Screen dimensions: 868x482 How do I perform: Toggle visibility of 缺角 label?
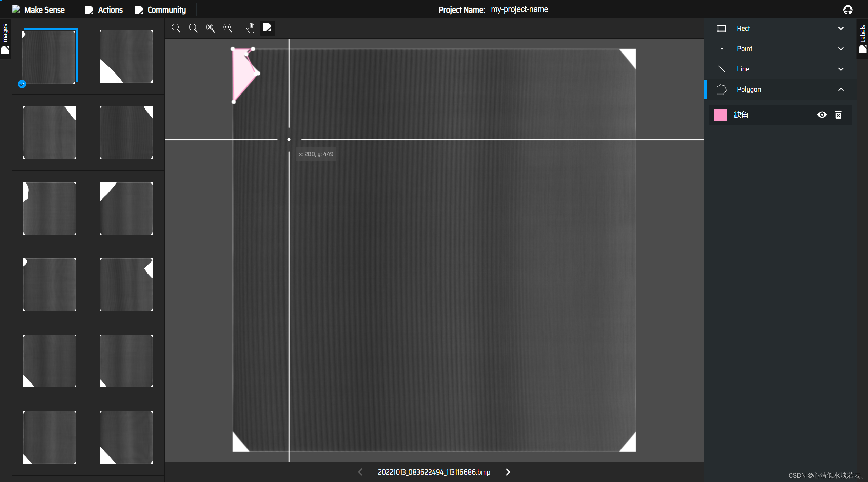tap(821, 114)
